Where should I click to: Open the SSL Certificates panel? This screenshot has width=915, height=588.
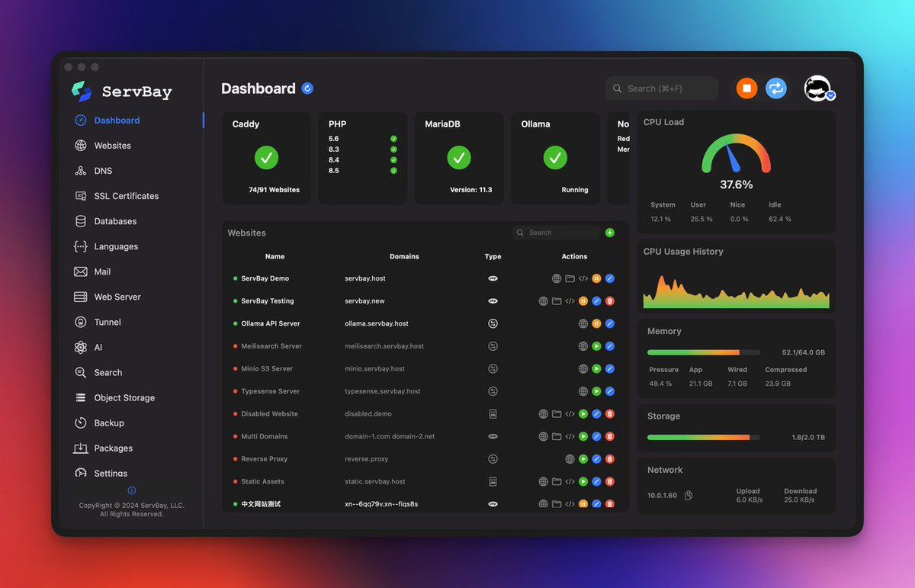point(124,195)
